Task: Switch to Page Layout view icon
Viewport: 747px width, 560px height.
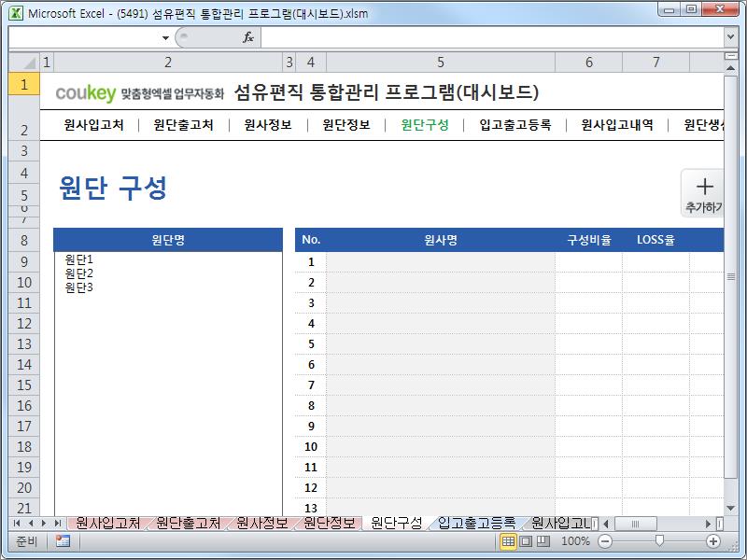Action: [526, 541]
